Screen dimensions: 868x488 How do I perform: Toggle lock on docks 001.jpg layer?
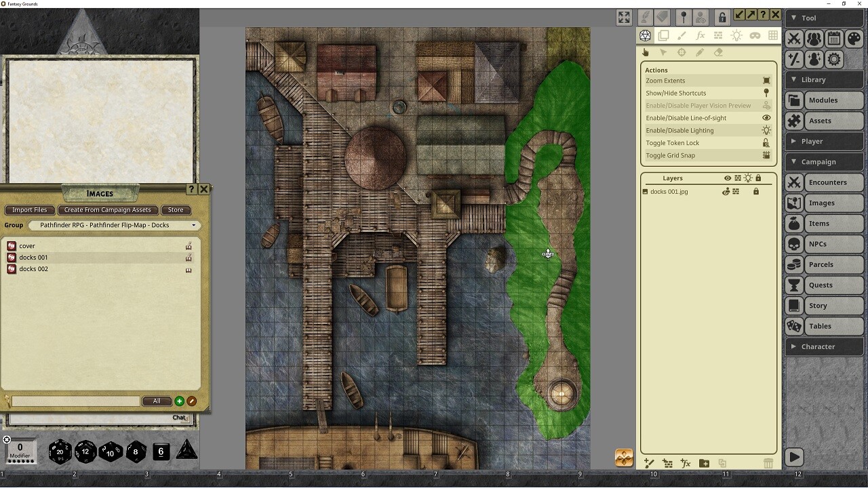756,192
